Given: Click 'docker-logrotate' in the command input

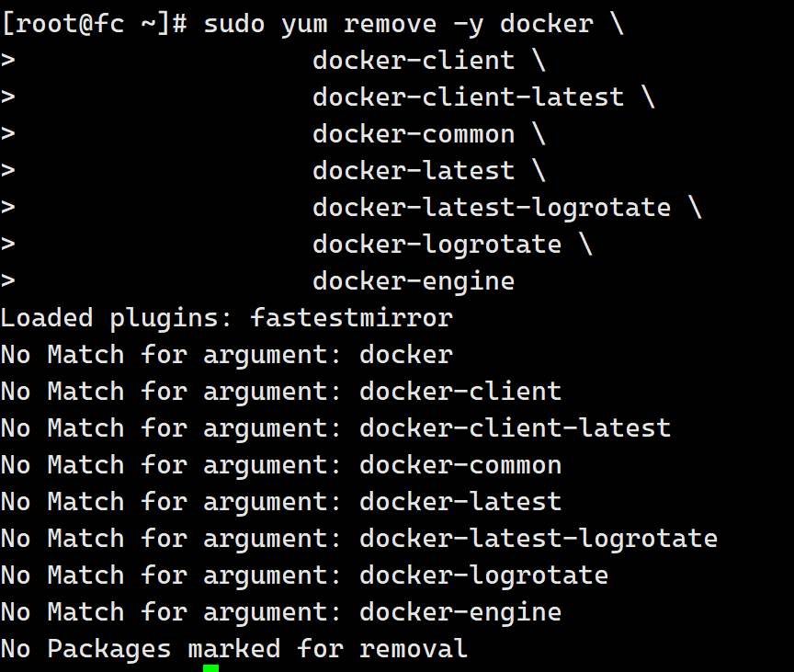Looking at the screenshot, I should tap(437, 245).
